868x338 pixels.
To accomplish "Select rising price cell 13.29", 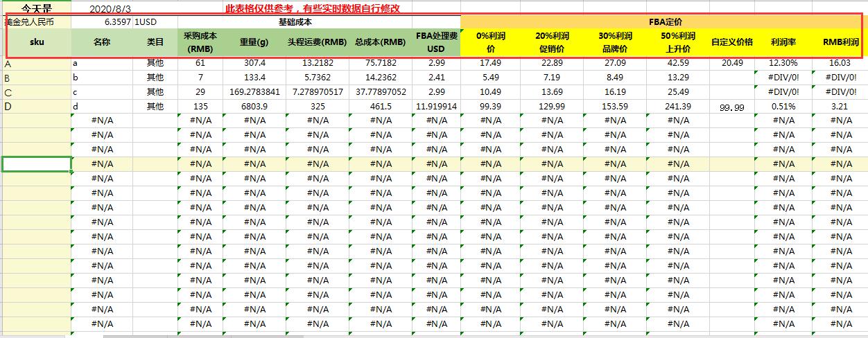I will click(x=677, y=78).
